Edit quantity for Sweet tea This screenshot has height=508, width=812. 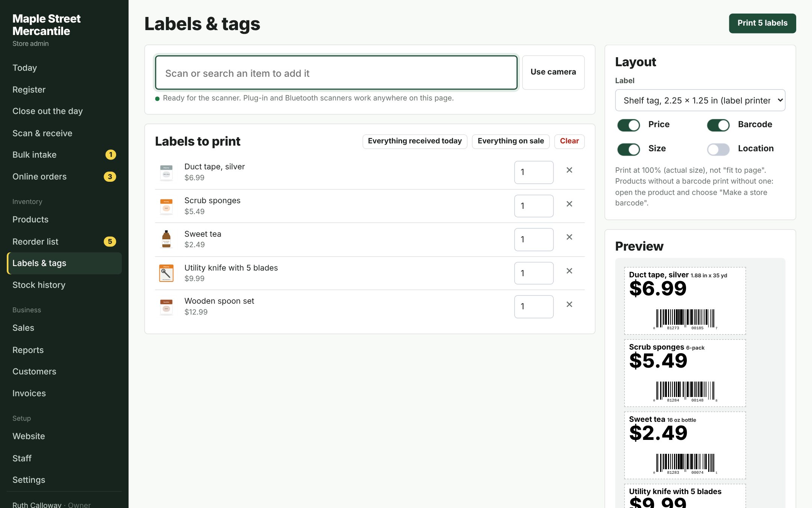(534, 239)
